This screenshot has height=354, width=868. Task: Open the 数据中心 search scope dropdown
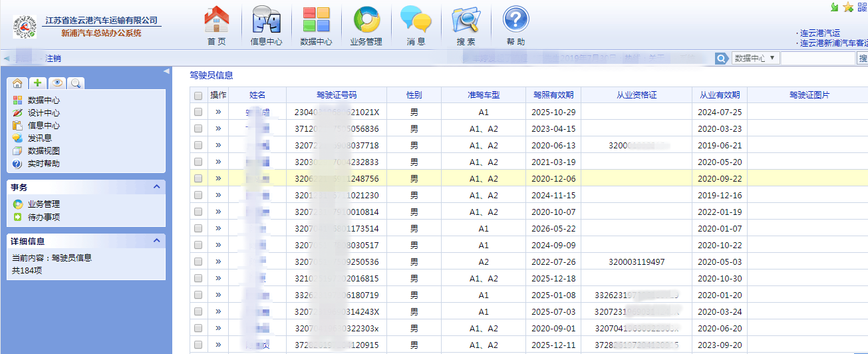coord(756,59)
